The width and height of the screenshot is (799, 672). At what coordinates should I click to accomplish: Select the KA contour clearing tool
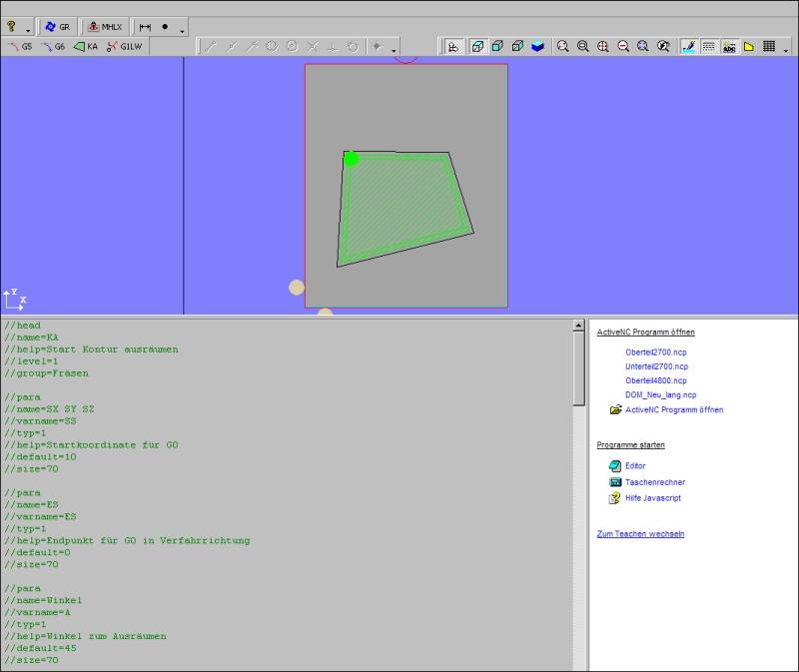[x=86, y=46]
